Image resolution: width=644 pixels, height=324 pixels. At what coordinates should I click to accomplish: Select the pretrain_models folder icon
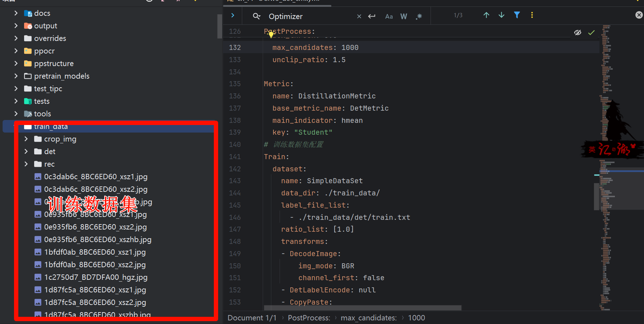[28, 76]
